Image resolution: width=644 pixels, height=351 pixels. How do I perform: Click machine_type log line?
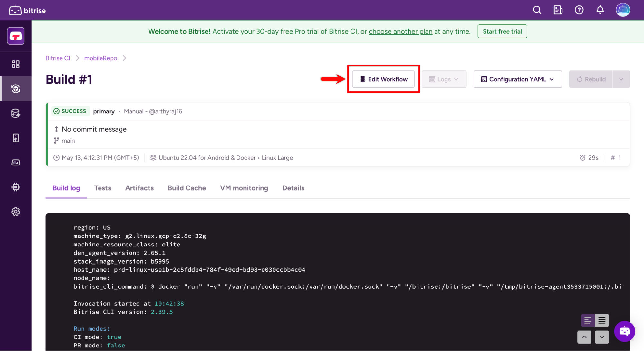(140, 236)
